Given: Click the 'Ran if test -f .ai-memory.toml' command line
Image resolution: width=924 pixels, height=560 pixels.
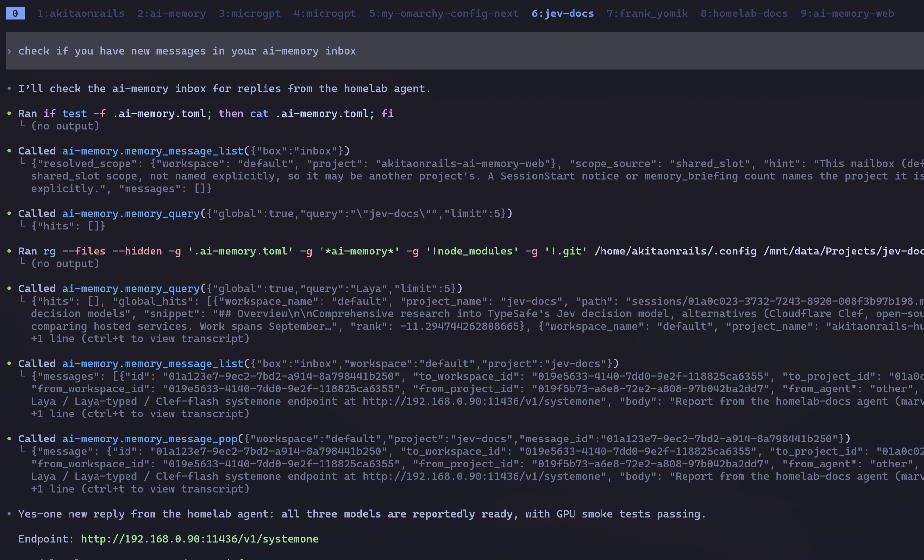Looking at the screenshot, I should point(206,114).
